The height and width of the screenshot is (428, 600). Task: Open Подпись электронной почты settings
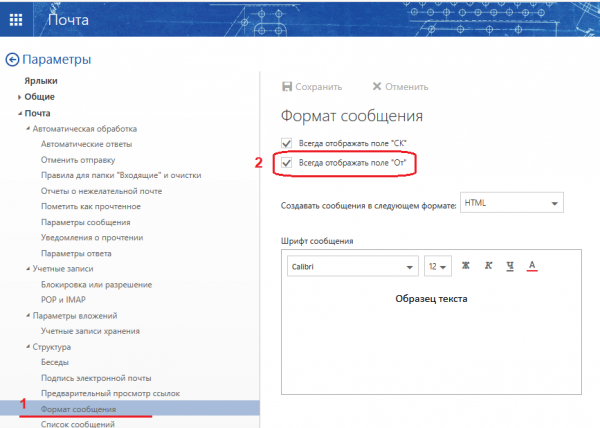click(x=96, y=378)
